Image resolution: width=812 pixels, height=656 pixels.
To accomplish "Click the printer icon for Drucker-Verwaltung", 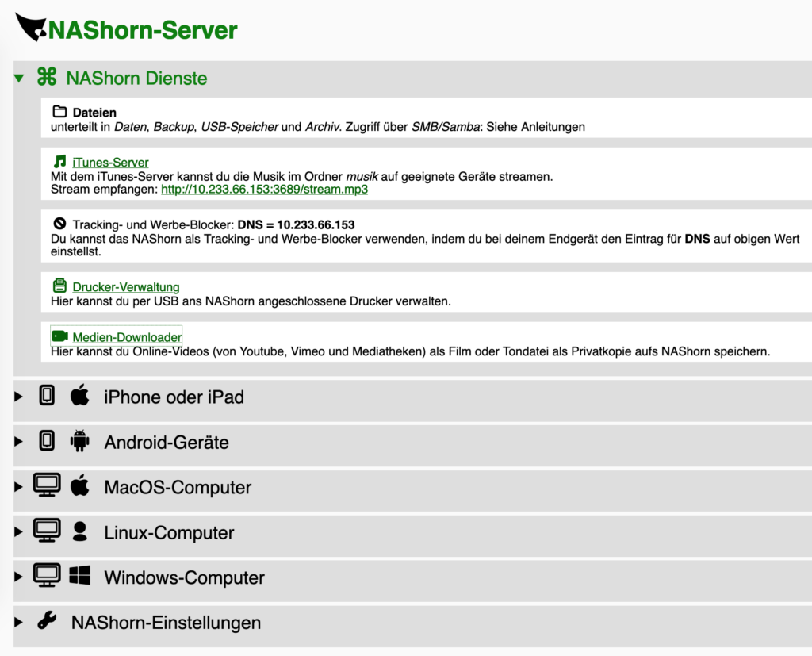I will pos(60,286).
